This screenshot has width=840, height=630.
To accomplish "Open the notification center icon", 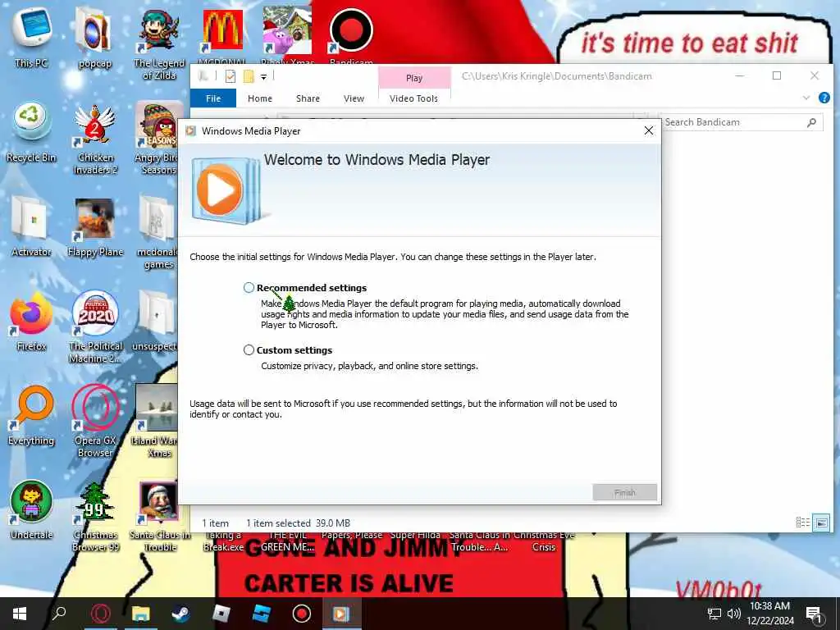I will (x=814, y=614).
